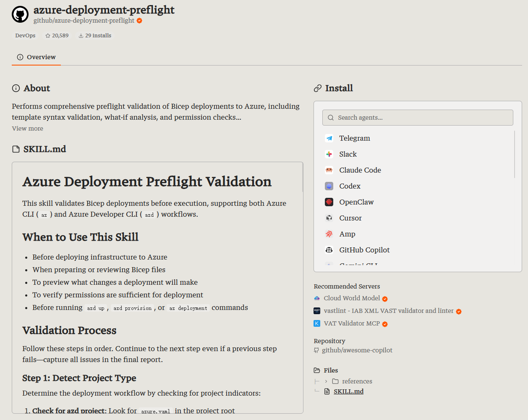Click the Codex icon in the agent list
The image size is (528, 420).
[329, 186]
